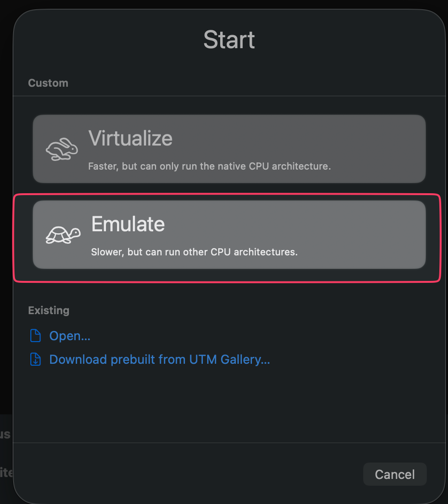Download a prebuilt VM from UTM Gallery
The width and height of the screenshot is (448, 504).
click(x=159, y=359)
